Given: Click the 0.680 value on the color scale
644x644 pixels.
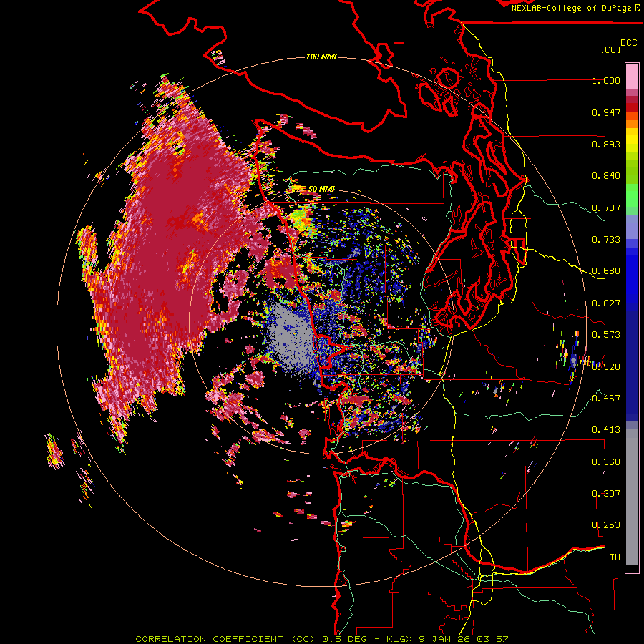Looking at the screenshot, I should (x=606, y=271).
